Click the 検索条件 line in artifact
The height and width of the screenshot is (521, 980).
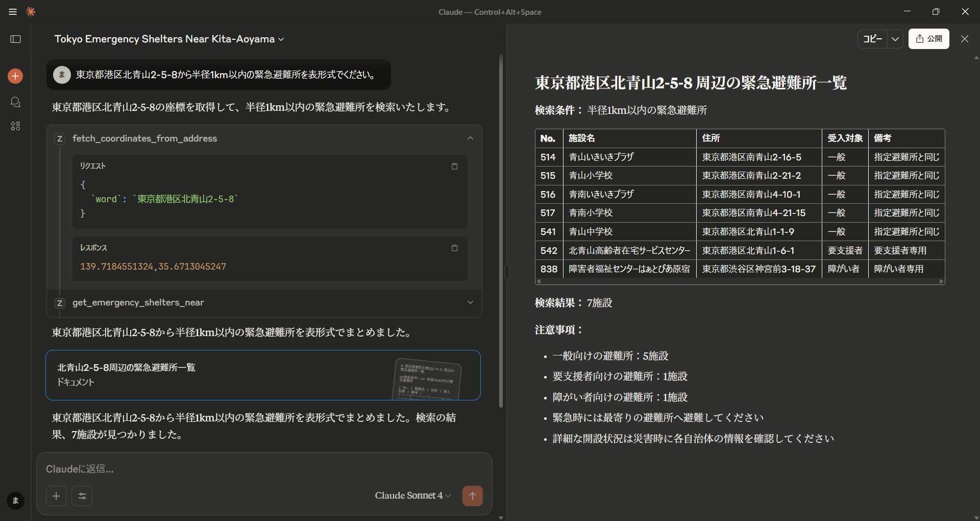621,110
